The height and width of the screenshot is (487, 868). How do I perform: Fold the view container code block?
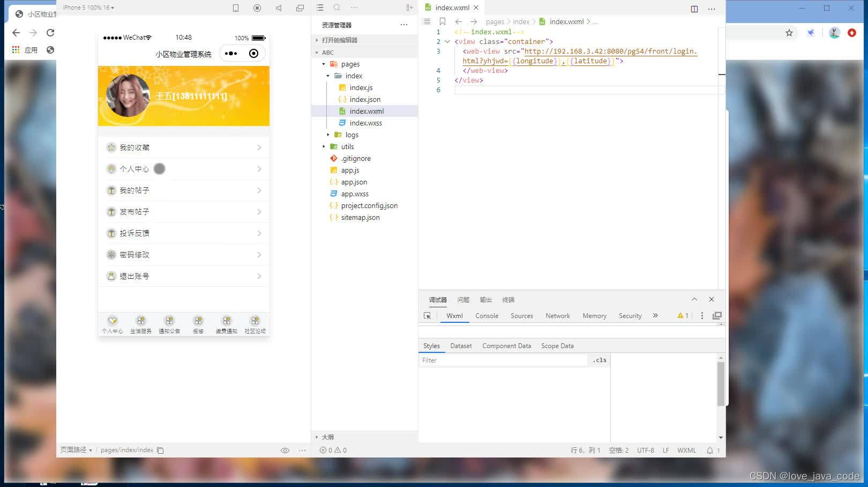coord(447,41)
